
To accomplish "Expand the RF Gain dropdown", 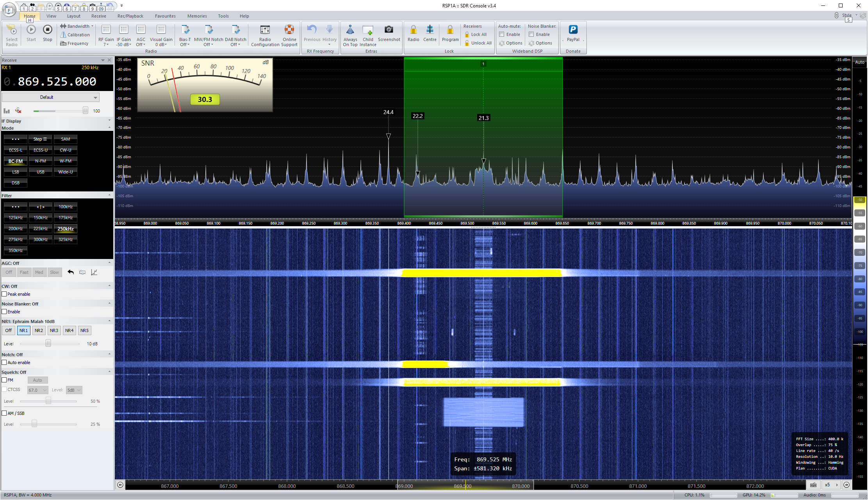I will point(106,44).
